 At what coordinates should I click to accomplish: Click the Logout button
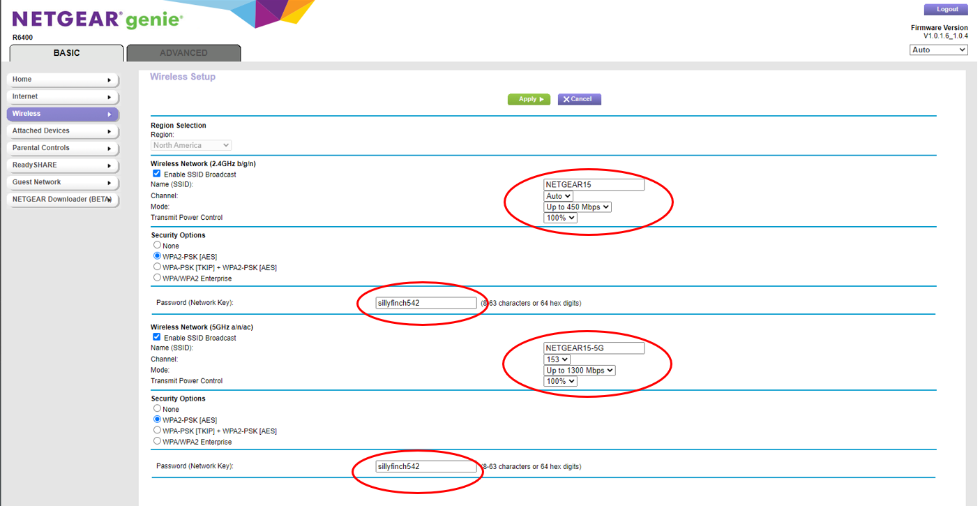pos(946,9)
